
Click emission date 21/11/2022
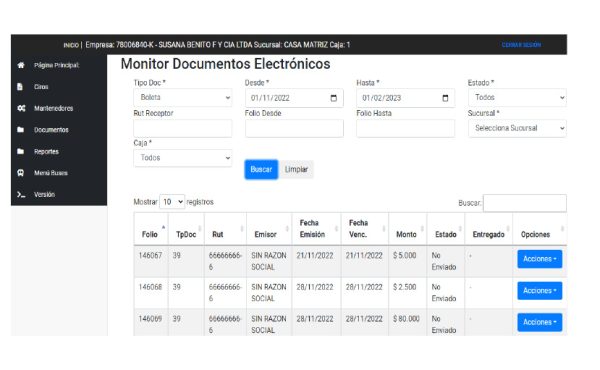315,255
